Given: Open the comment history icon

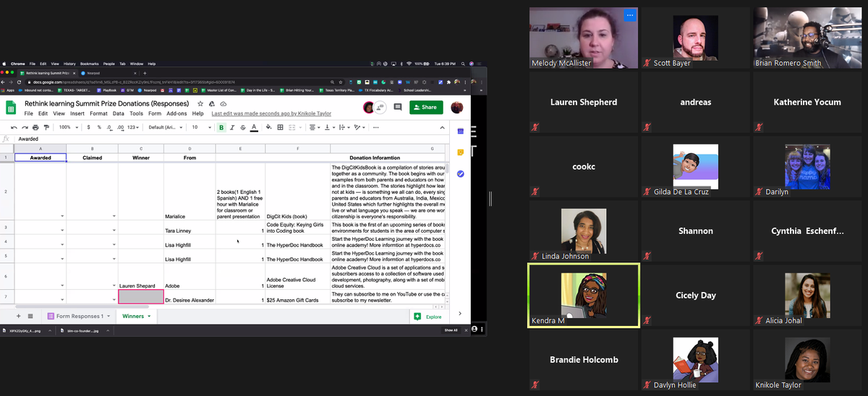Looking at the screenshot, I should [x=398, y=107].
